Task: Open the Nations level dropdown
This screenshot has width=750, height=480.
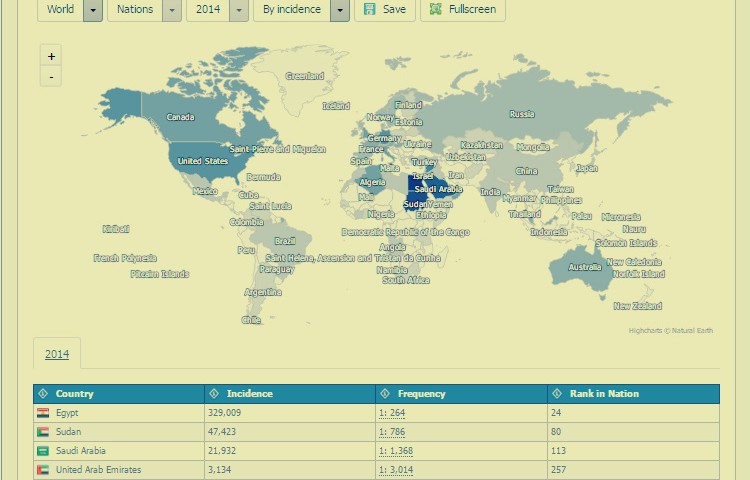Action: [171, 9]
